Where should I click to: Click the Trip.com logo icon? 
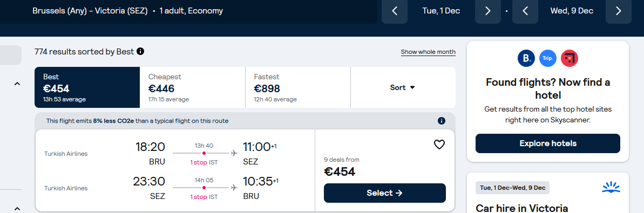pos(548,58)
